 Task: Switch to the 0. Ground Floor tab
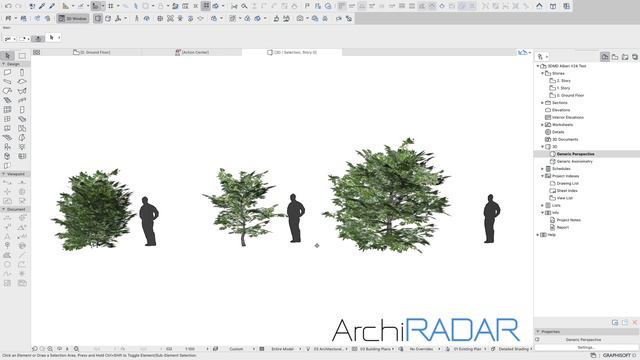click(x=92, y=52)
